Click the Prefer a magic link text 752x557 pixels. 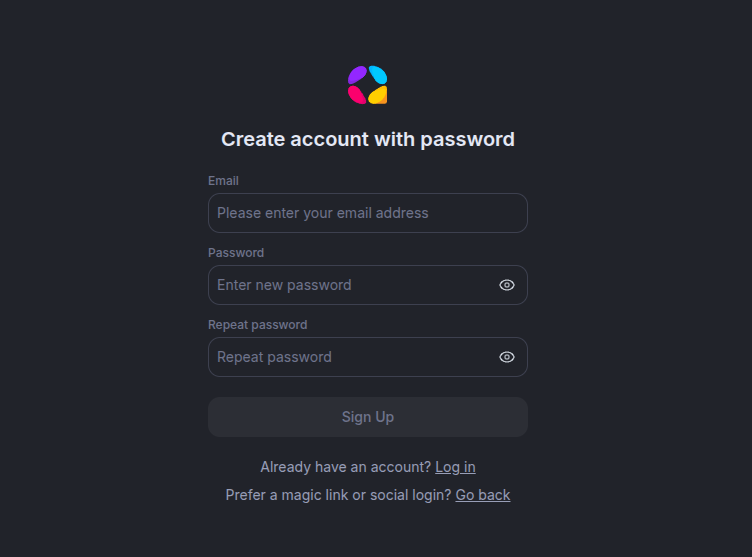[x=338, y=495]
